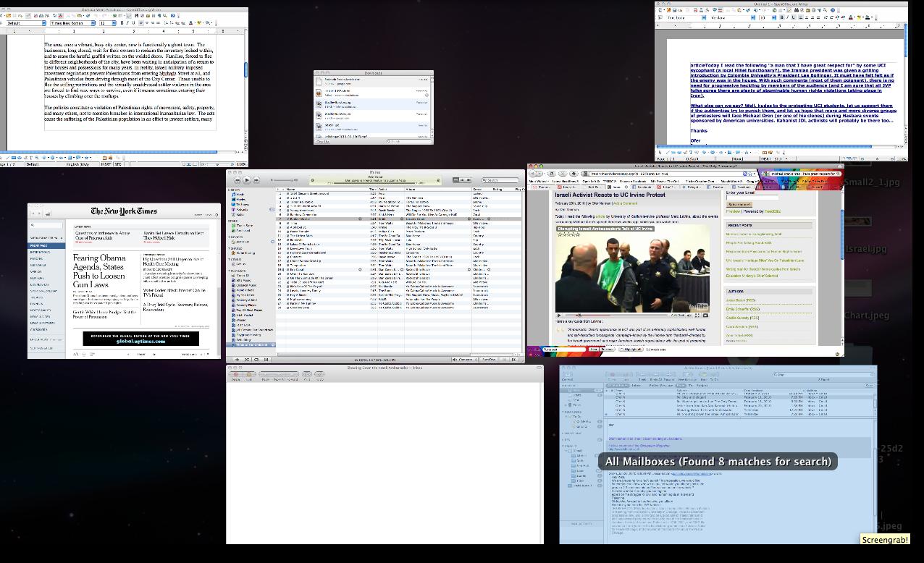The image size is (924, 563).
Task: Skip to previous track in iTunes
Action: tap(237, 179)
